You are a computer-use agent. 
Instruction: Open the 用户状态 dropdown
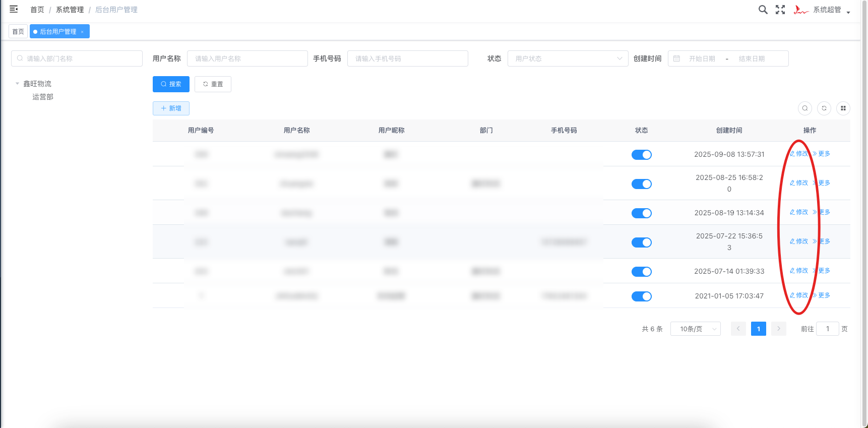coord(568,58)
